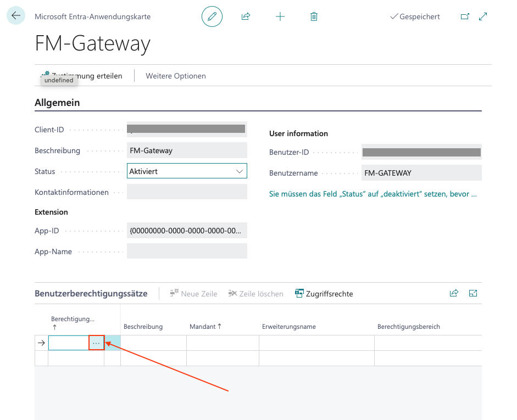Click the Berechtigungssatz input in first row
Viewport: 517px width, 420px height.
(x=69, y=343)
